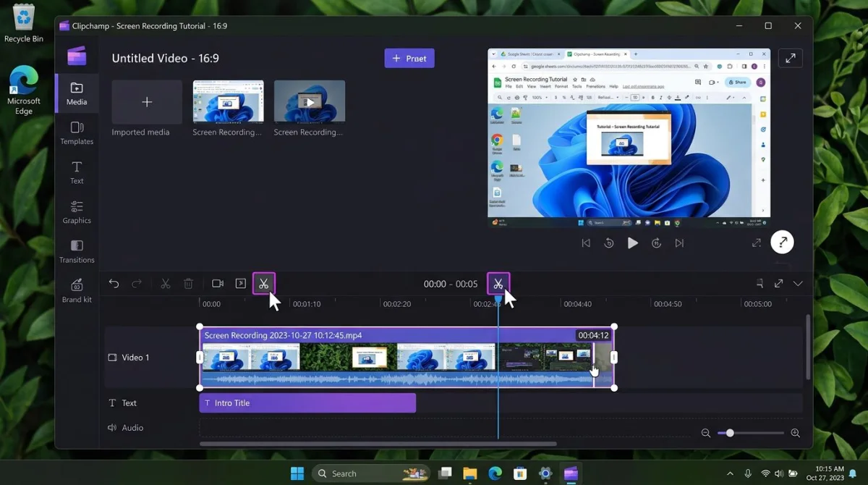Select the Intro Title text clip
The height and width of the screenshot is (485, 868).
307,403
